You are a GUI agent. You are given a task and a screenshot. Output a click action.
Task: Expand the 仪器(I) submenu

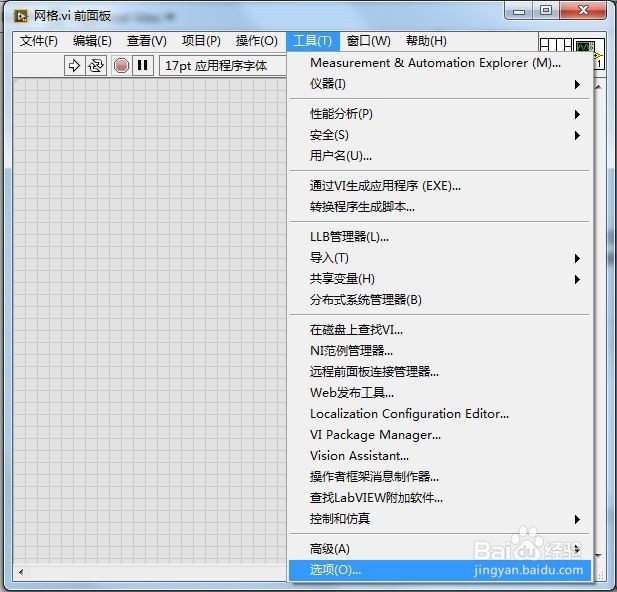coord(440,84)
